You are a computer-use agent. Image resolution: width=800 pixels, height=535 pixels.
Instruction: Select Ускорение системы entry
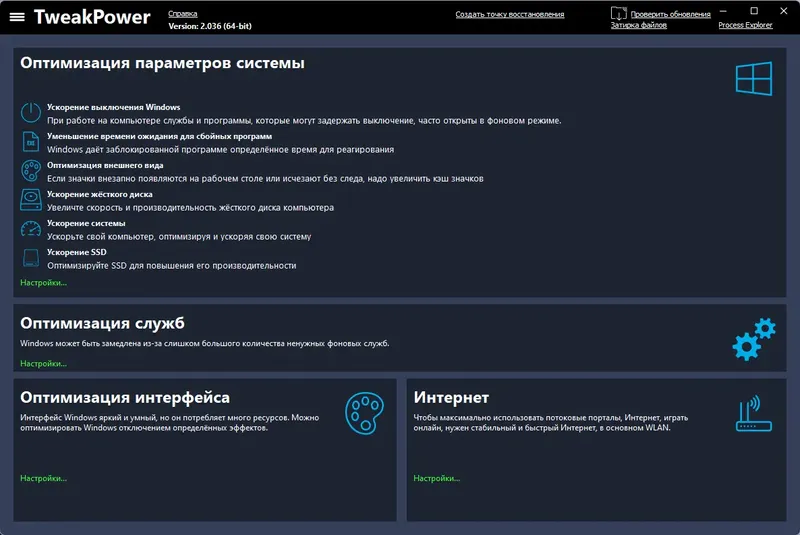[86, 223]
